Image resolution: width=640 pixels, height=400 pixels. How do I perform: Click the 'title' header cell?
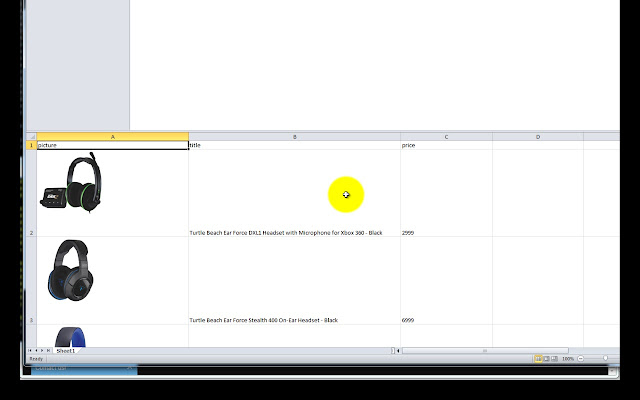click(x=295, y=145)
